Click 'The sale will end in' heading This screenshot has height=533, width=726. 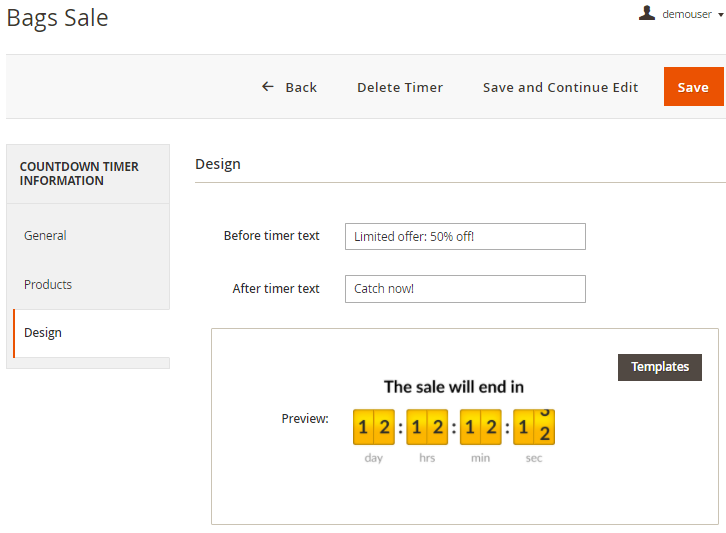tap(453, 387)
